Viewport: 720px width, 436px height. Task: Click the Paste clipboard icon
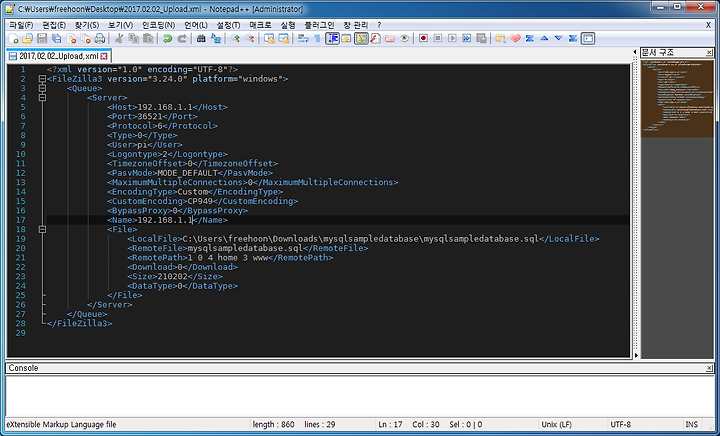point(148,39)
